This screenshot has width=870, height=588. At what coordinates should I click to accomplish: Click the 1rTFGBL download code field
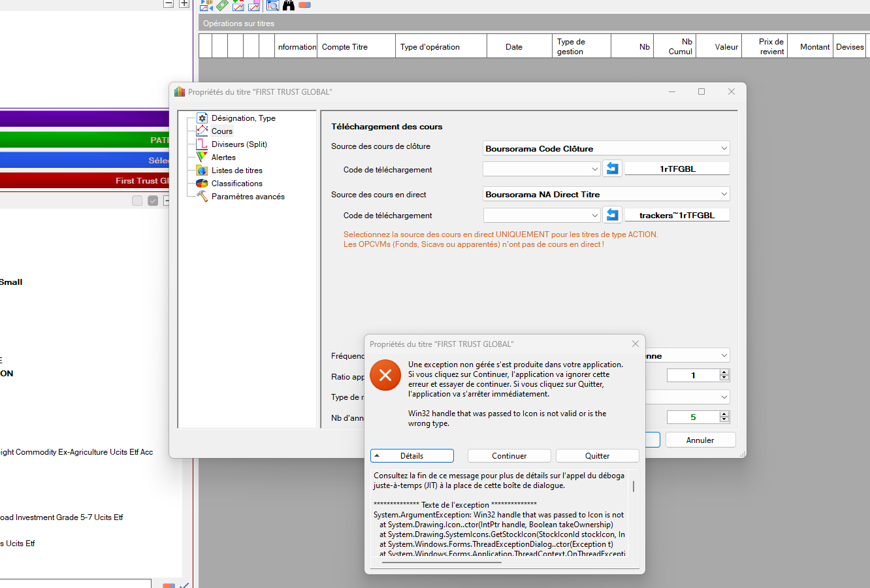click(x=677, y=169)
